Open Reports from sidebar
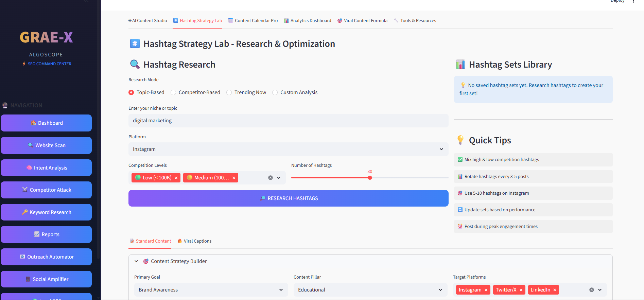This screenshot has height=300, width=644. pyautogui.click(x=46, y=234)
